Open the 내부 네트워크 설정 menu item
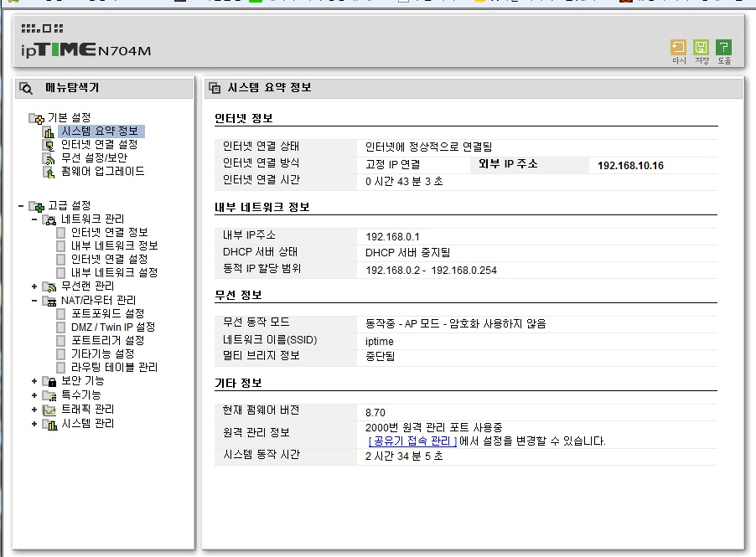This screenshot has height=557, width=756. (115, 273)
